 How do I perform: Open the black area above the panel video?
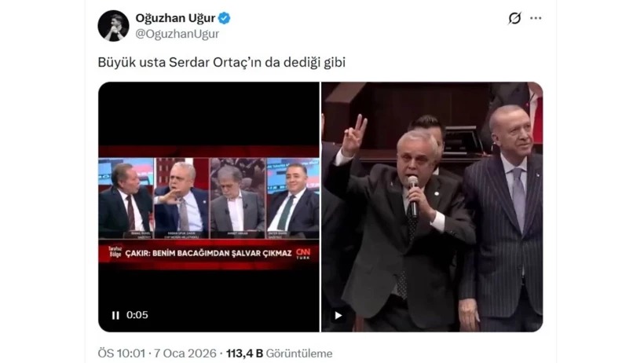209,114
